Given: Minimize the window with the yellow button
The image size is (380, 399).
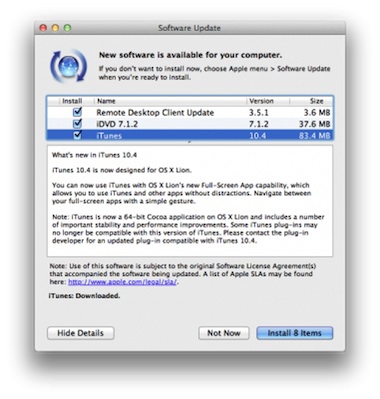Looking at the screenshot, I should pos(55,28).
